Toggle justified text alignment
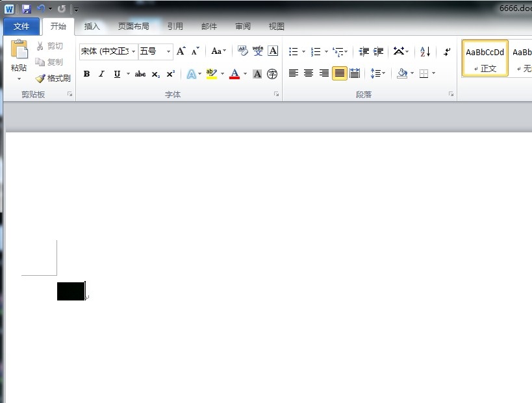 pos(339,73)
